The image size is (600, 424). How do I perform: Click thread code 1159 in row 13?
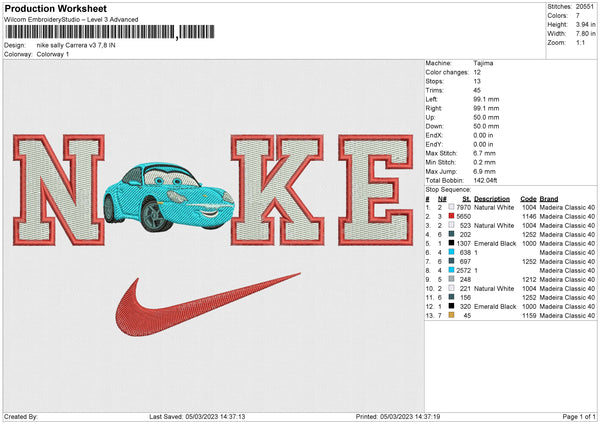529,316
